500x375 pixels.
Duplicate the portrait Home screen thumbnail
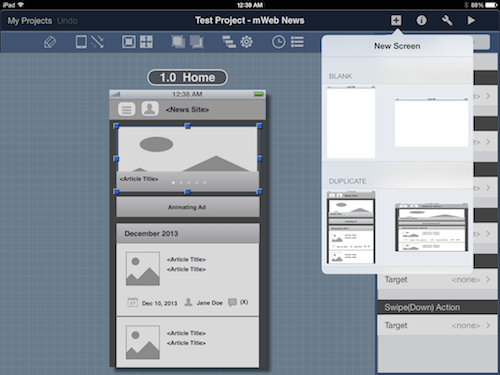[x=351, y=227]
